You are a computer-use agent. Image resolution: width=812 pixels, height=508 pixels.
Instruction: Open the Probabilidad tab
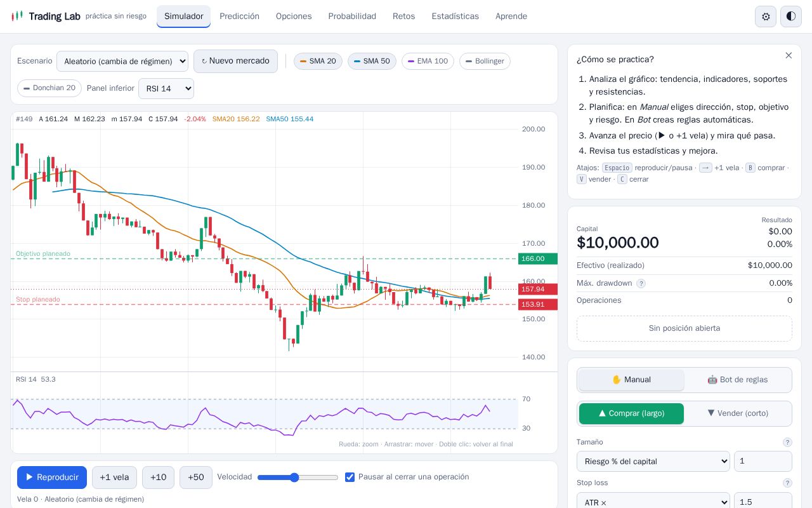(x=352, y=17)
